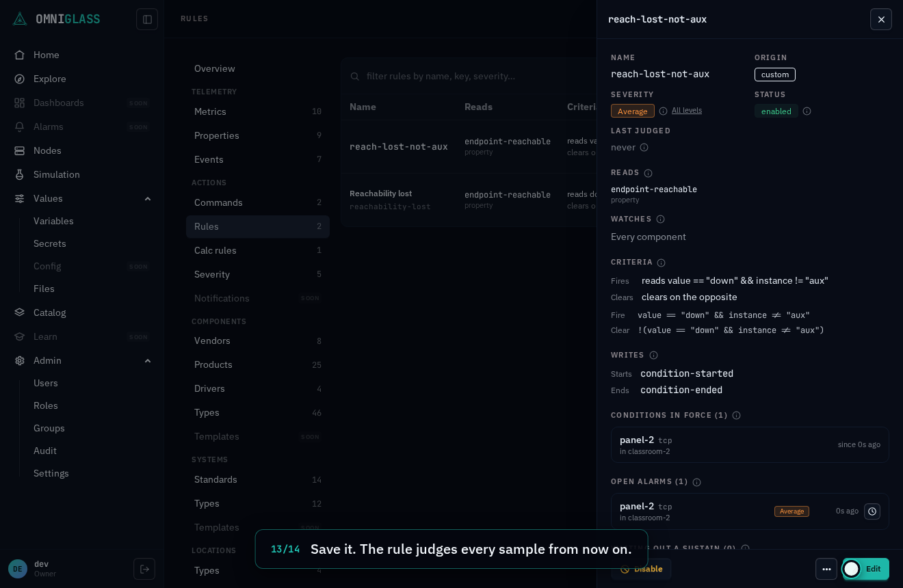Select Calc rules in Actions

[258, 250]
